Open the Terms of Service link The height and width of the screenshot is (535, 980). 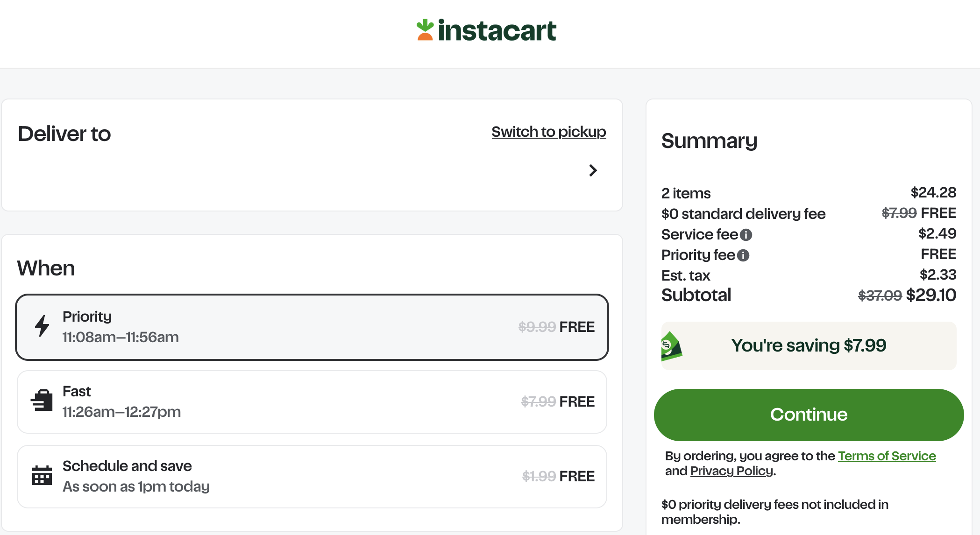coord(887,456)
